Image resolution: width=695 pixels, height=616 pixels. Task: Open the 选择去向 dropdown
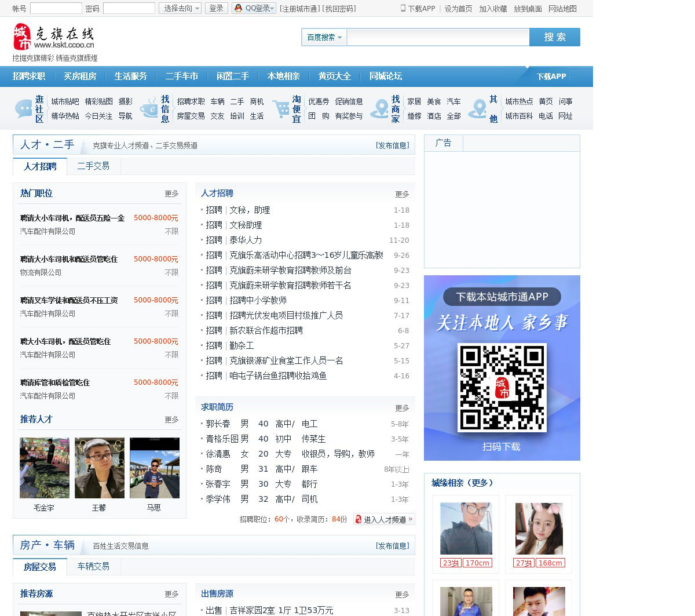(180, 8)
